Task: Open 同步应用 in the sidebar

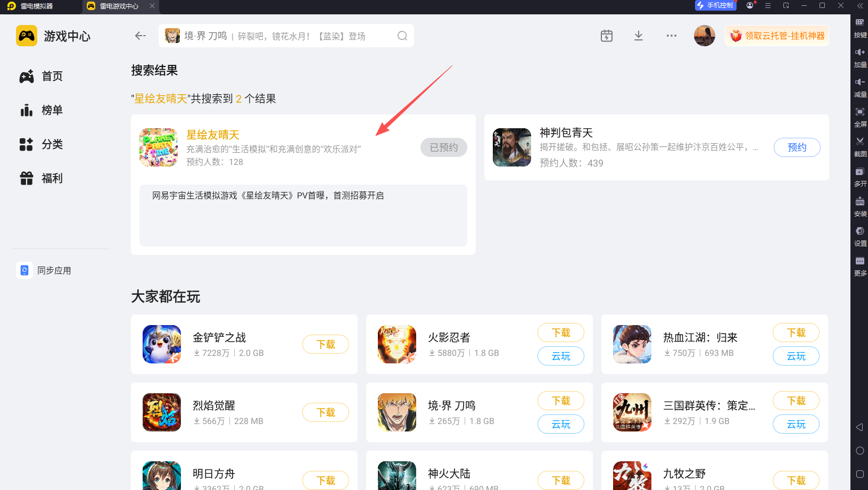Action: (x=44, y=270)
